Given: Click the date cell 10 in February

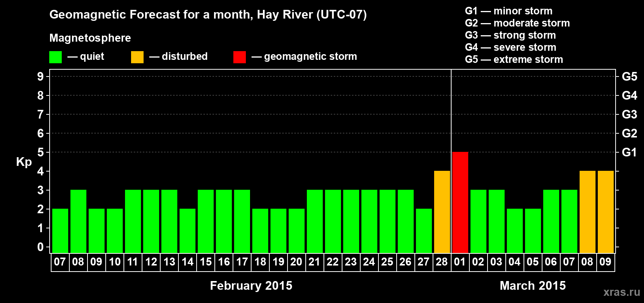Looking at the screenshot, I should [115, 262].
